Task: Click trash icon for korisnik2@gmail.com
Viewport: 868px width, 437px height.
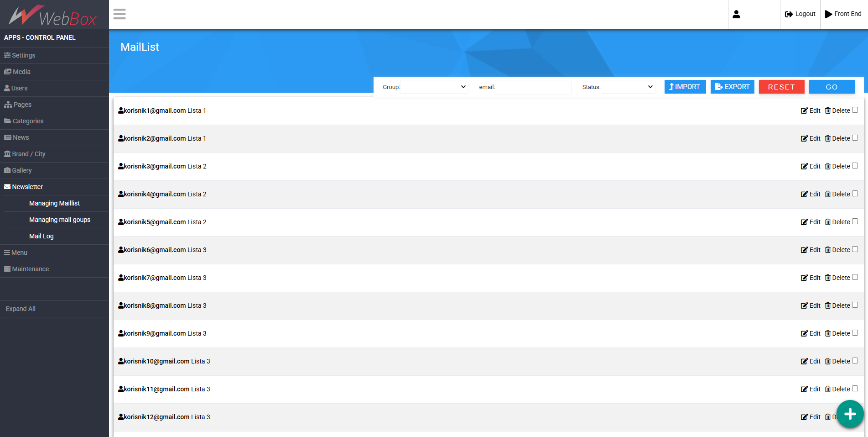Action: point(828,139)
